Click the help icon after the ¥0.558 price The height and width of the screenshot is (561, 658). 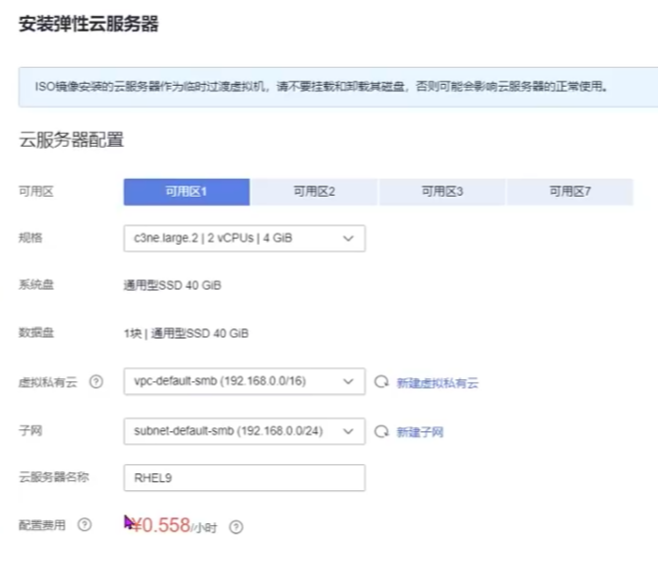237,526
